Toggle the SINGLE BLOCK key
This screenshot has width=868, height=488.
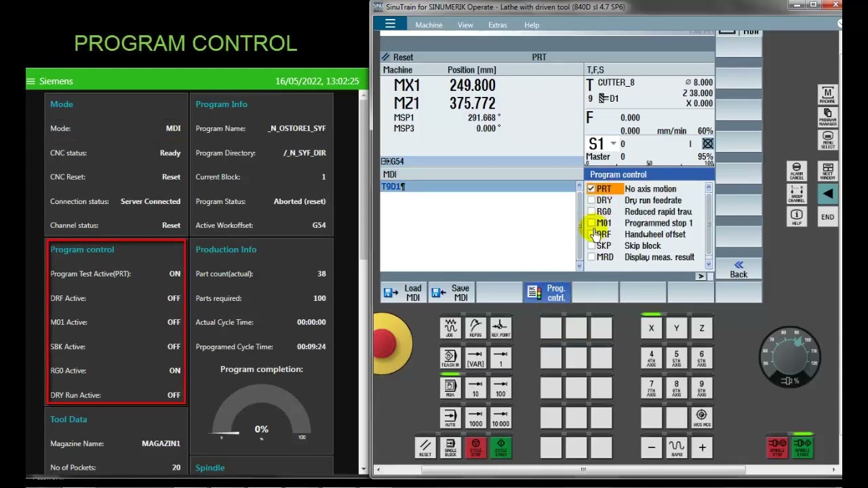(450, 447)
